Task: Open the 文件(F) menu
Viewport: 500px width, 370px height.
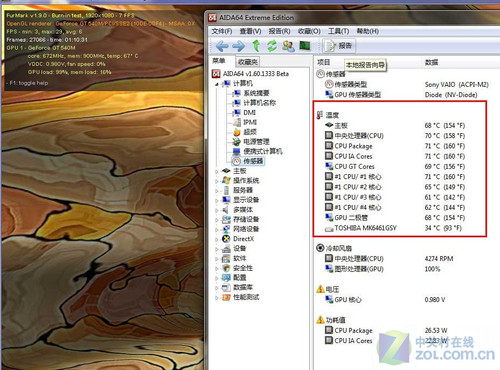Action: tap(222, 31)
